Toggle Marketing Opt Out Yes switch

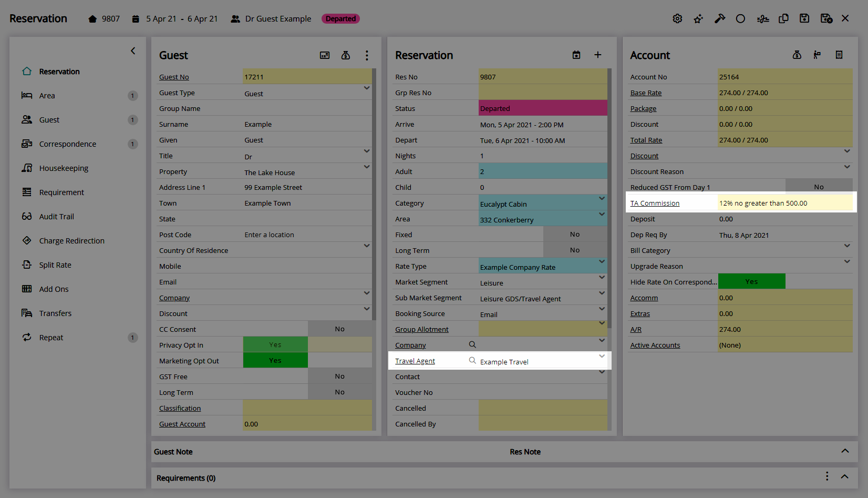point(275,360)
